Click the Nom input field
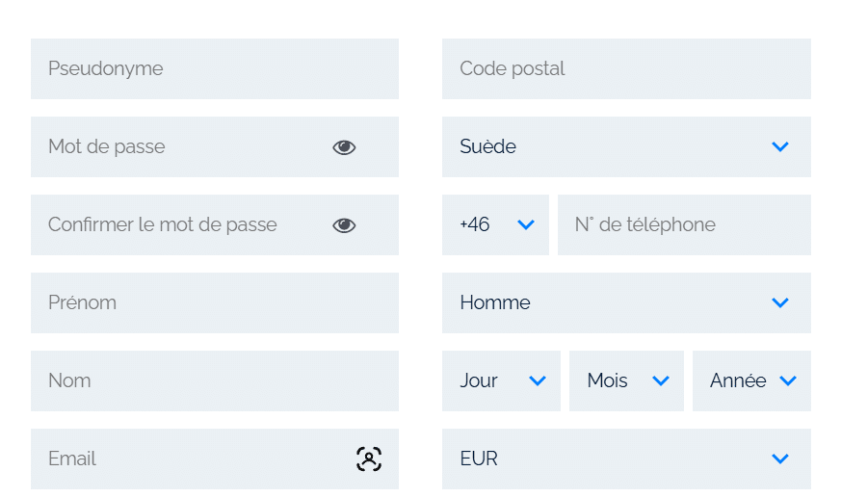The width and height of the screenshot is (868, 498). [215, 380]
